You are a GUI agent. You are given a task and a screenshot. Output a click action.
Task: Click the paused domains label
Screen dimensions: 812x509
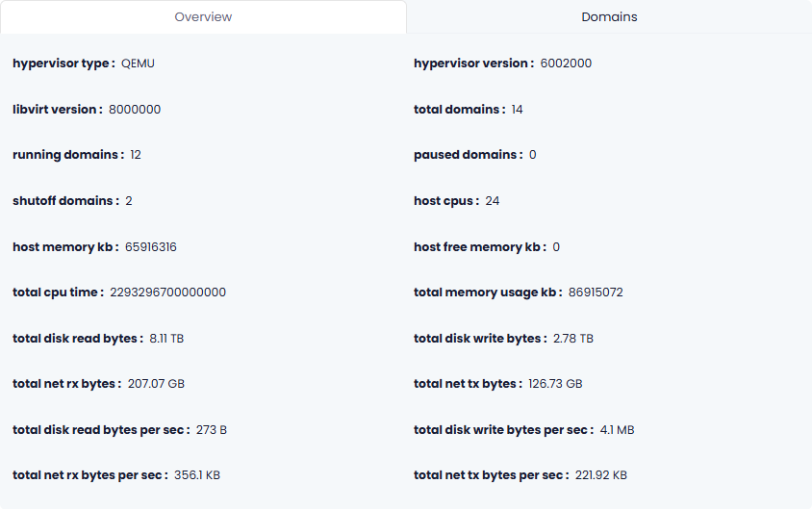click(x=468, y=155)
